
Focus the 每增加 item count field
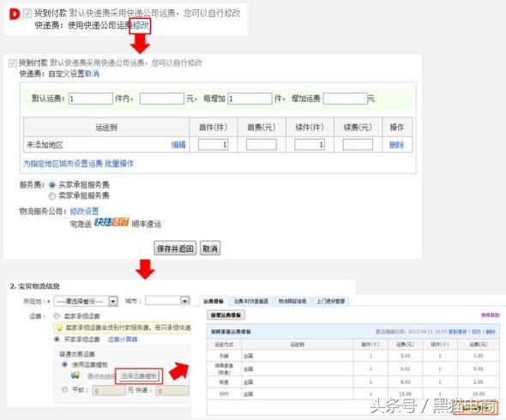point(250,99)
